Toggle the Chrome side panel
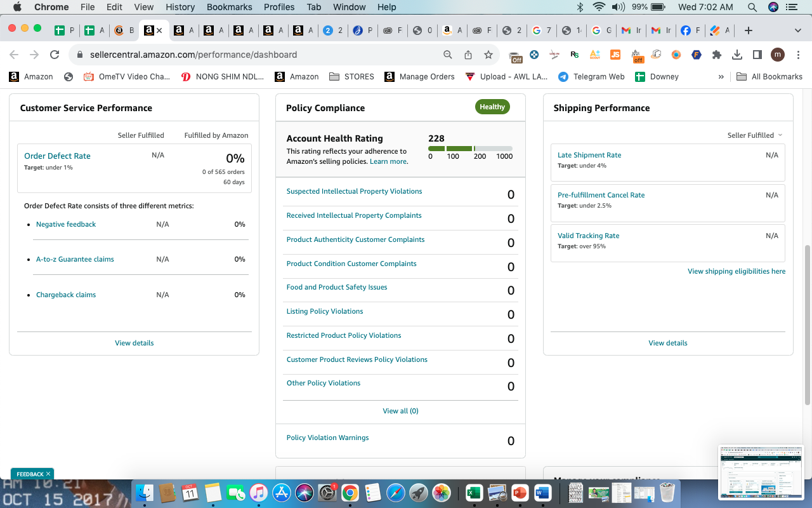The image size is (812, 508). pyautogui.click(x=757, y=55)
